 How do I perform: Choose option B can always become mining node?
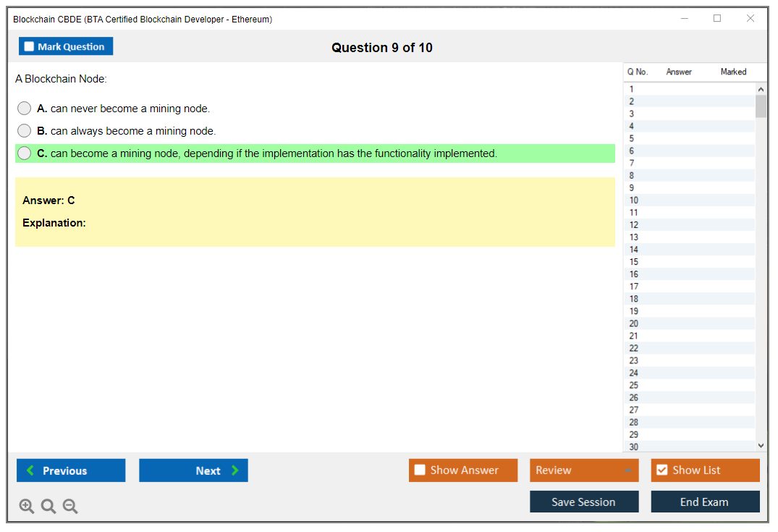(x=25, y=131)
